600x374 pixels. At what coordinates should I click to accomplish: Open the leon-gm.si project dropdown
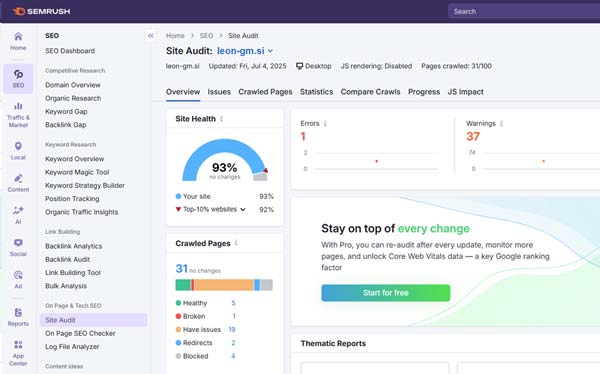[245, 51]
